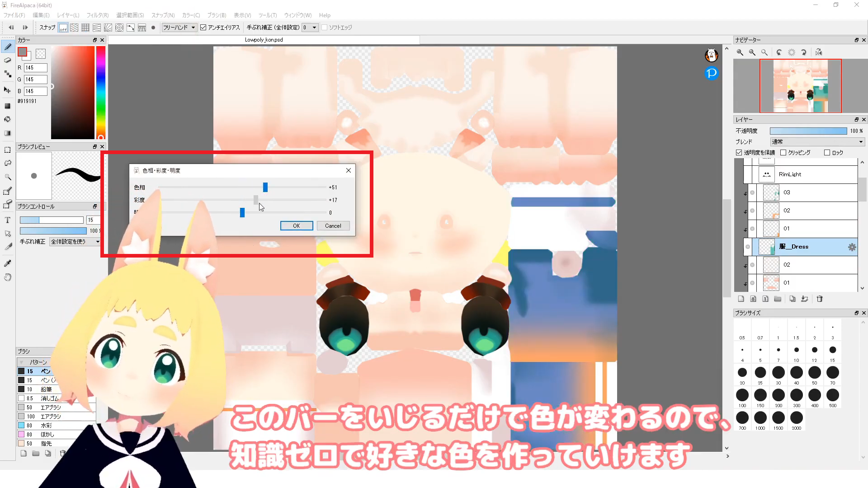Enable the radial snap icon
This screenshot has height=488, width=868.
tap(108, 28)
